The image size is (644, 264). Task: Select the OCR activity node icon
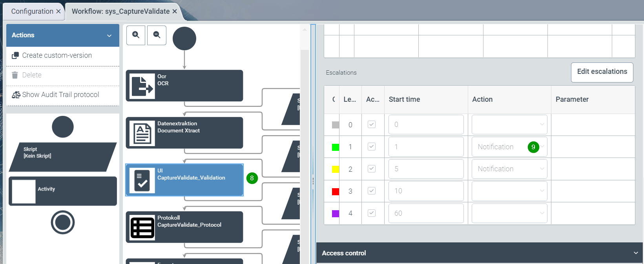point(142,86)
